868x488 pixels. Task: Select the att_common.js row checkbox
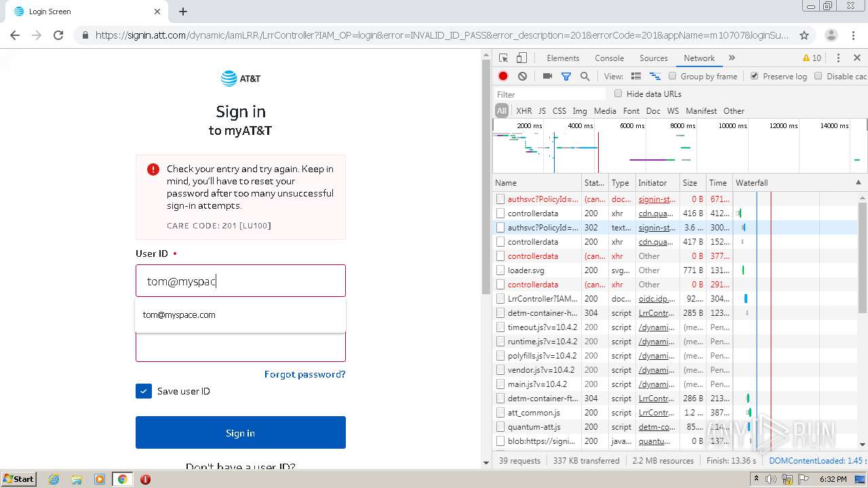coord(500,413)
